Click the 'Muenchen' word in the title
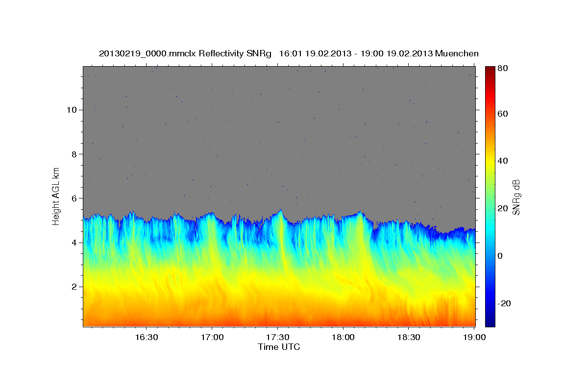 point(456,53)
